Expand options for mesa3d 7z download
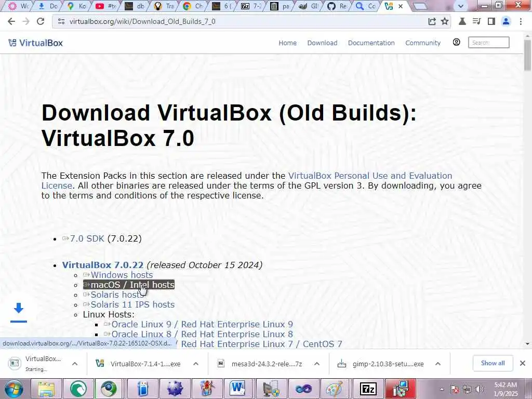This screenshot has height=399, width=532. 317,364
